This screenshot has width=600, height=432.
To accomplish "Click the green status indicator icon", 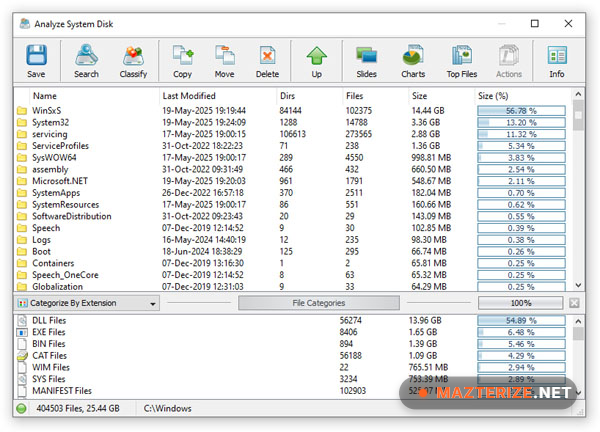I will coord(21,408).
